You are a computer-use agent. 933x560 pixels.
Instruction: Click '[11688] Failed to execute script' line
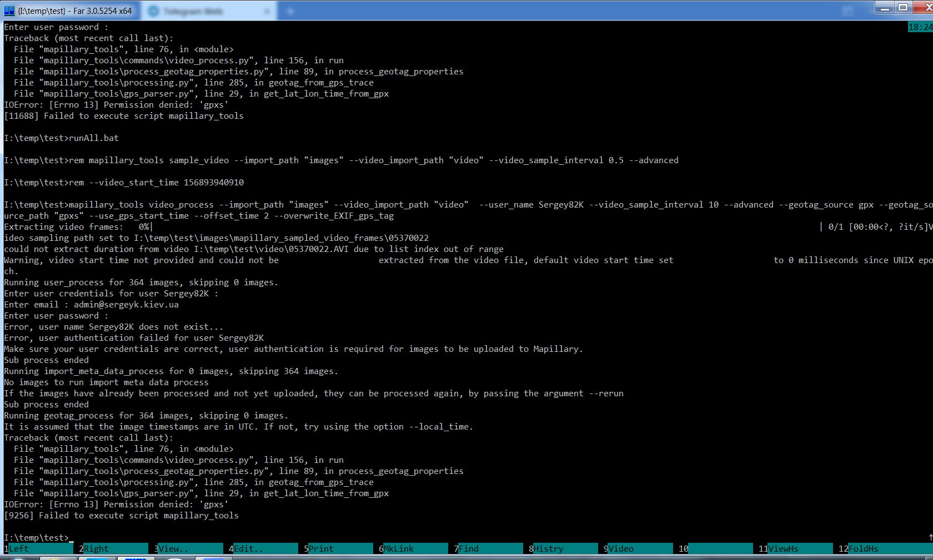[x=124, y=115]
